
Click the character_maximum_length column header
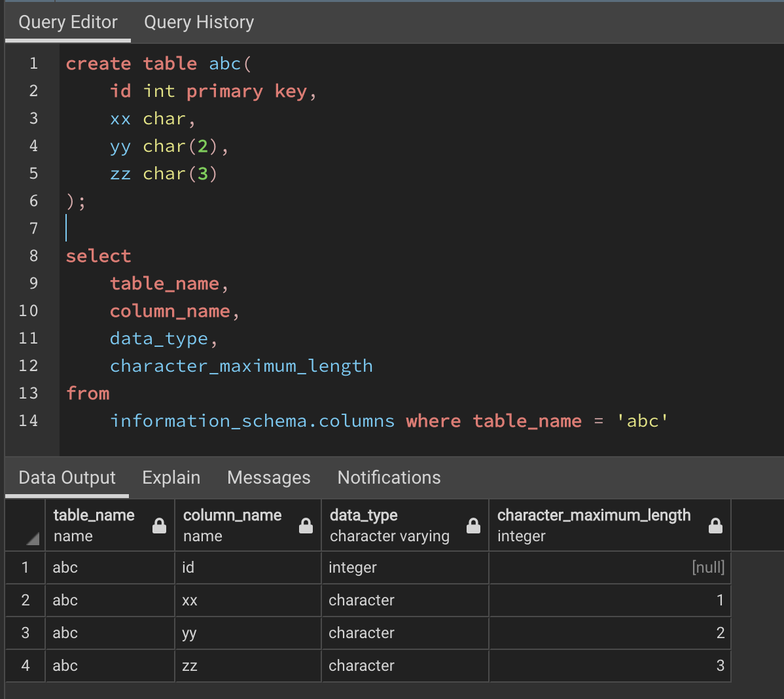(594, 515)
